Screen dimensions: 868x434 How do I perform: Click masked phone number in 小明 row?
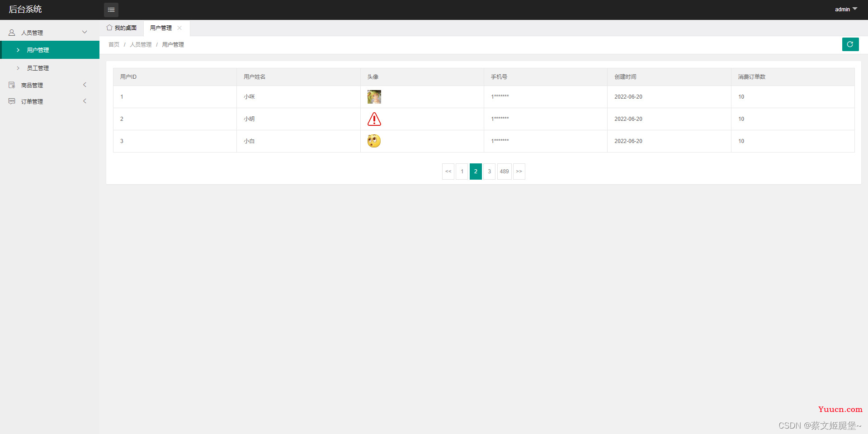click(x=500, y=119)
